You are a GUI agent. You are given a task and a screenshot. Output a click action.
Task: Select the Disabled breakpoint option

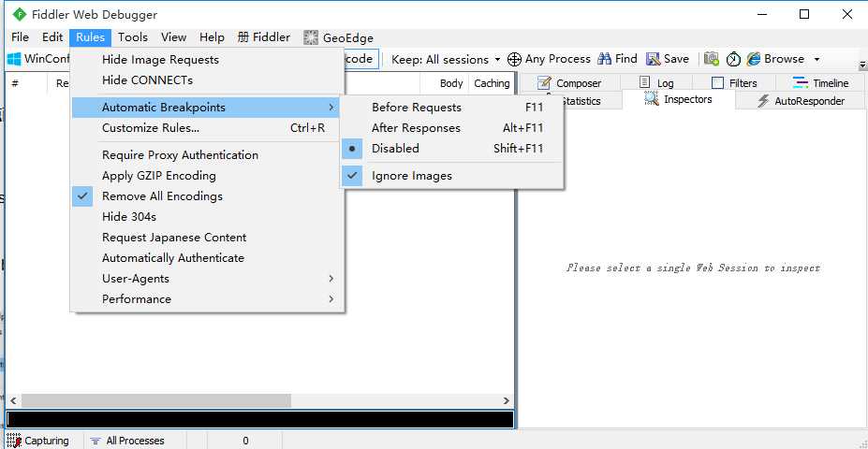point(452,148)
